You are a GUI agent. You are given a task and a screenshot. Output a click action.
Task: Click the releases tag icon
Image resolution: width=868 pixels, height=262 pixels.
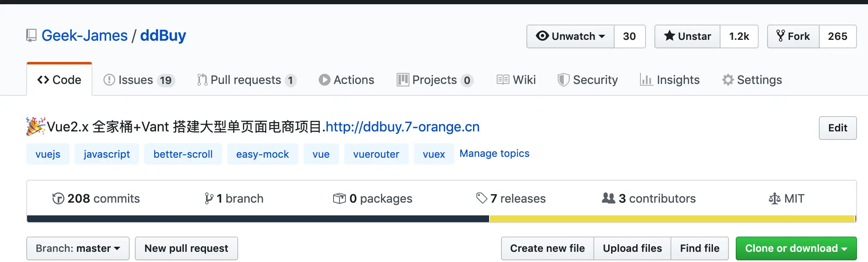pyautogui.click(x=482, y=198)
